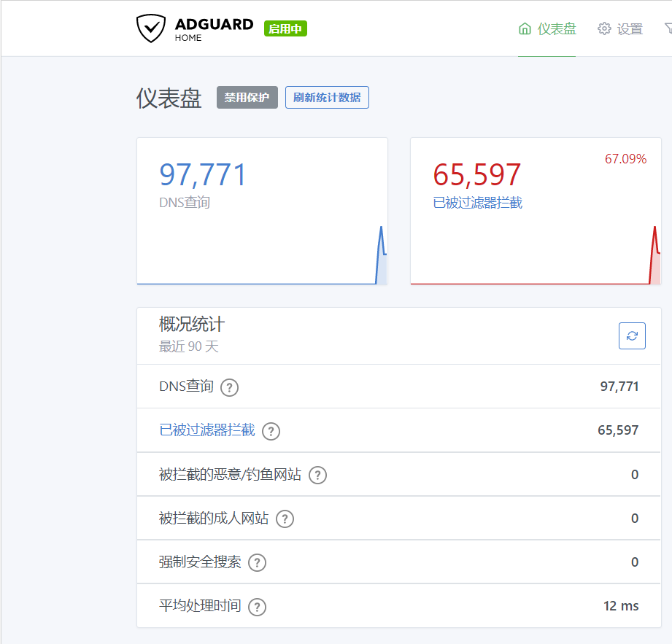Click the 最近 90 天 subtitle
Image resolution: width=672 pixels, height=644 pixels.
pyautogui.click(x=188, y=346)
